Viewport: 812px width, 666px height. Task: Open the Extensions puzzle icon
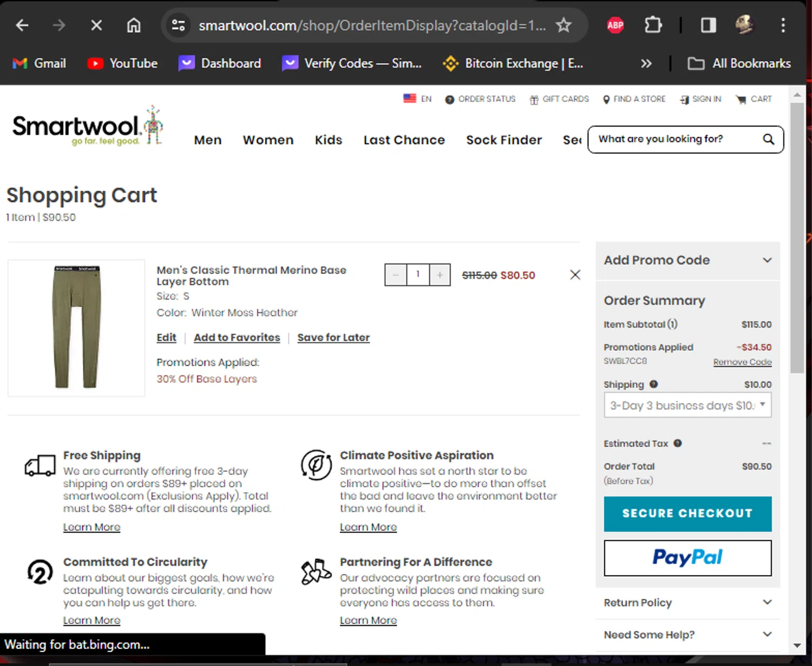click(653, 25)
